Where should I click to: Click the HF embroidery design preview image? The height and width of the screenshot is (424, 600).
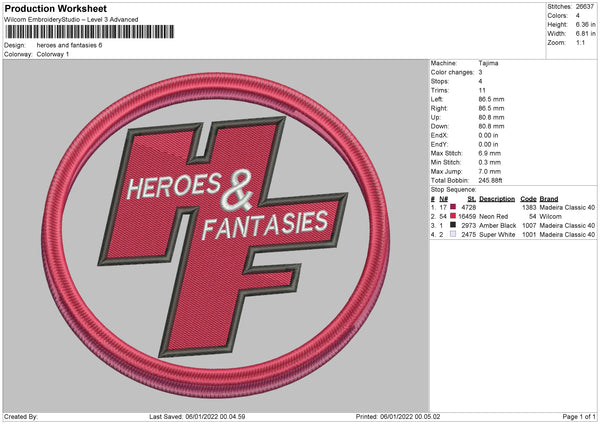[216, 236]
